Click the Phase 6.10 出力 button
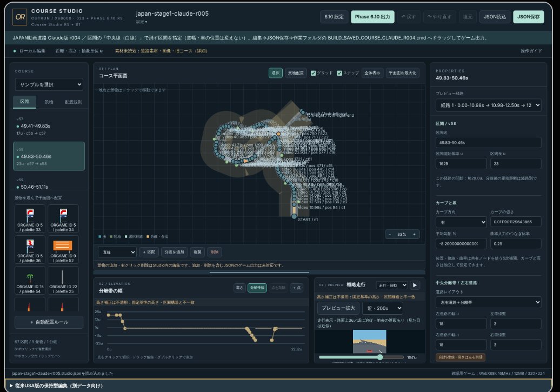The image size is (560, 392). [372, 17]
